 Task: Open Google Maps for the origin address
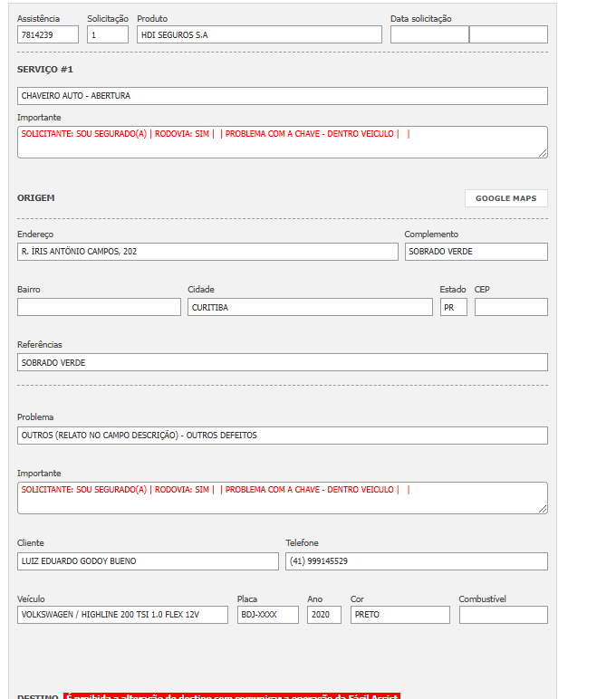click(x=505, y=198)
